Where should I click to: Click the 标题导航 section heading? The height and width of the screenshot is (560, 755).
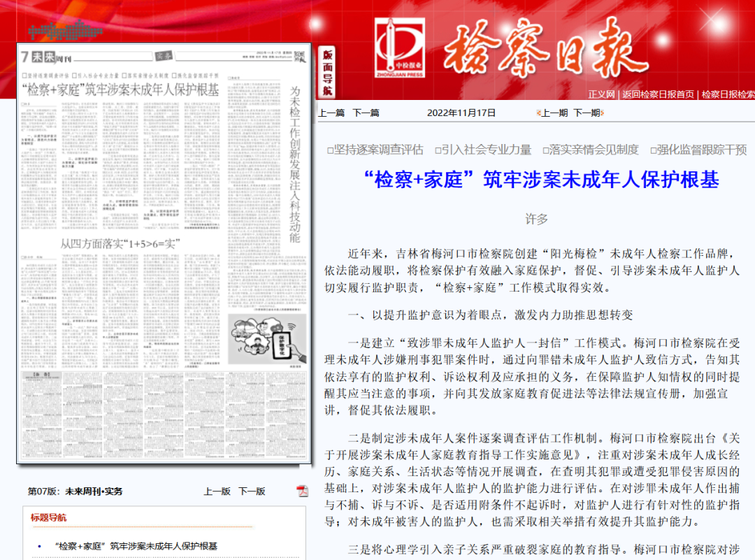click(x=49, y=517)
